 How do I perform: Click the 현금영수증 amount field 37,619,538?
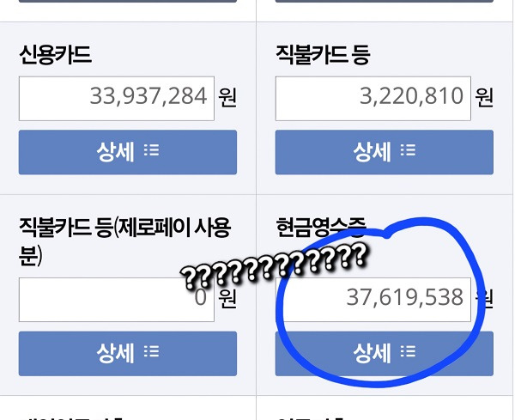373,300
